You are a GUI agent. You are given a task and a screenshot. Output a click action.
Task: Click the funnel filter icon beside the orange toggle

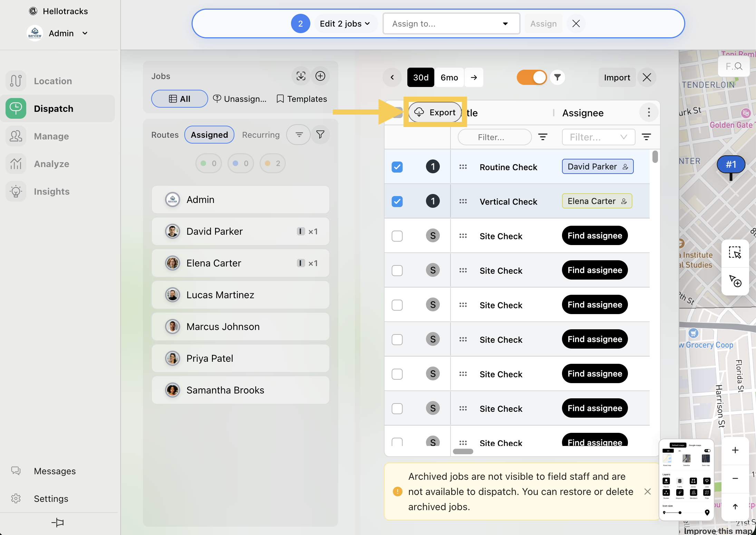tap(557, 77)
